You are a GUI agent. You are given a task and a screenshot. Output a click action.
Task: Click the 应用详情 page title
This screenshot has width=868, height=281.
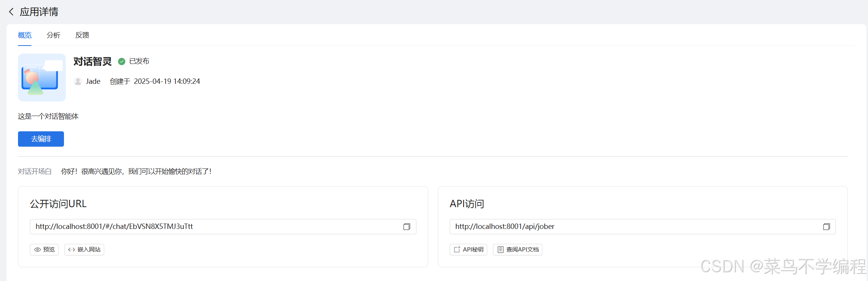39,12
